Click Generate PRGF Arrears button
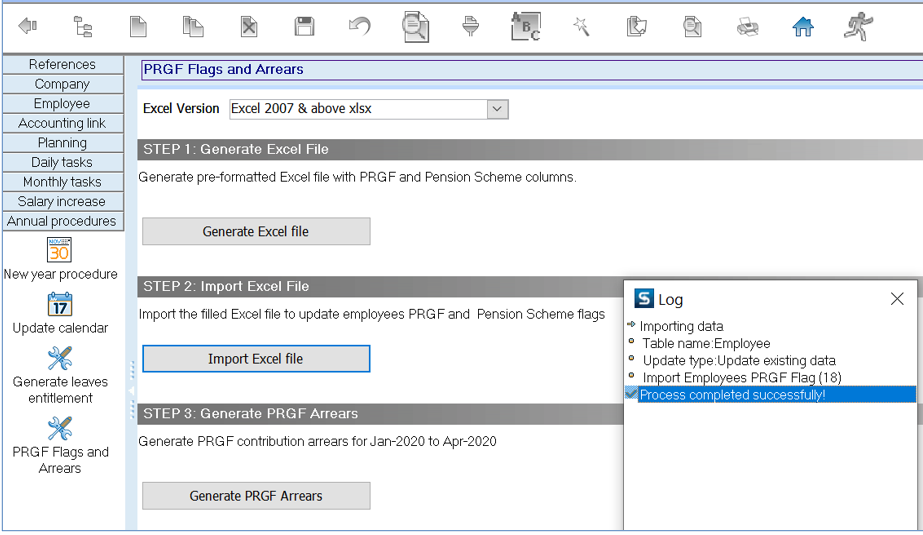The width and height of the screenshot is (923, 535). [256, 496]
